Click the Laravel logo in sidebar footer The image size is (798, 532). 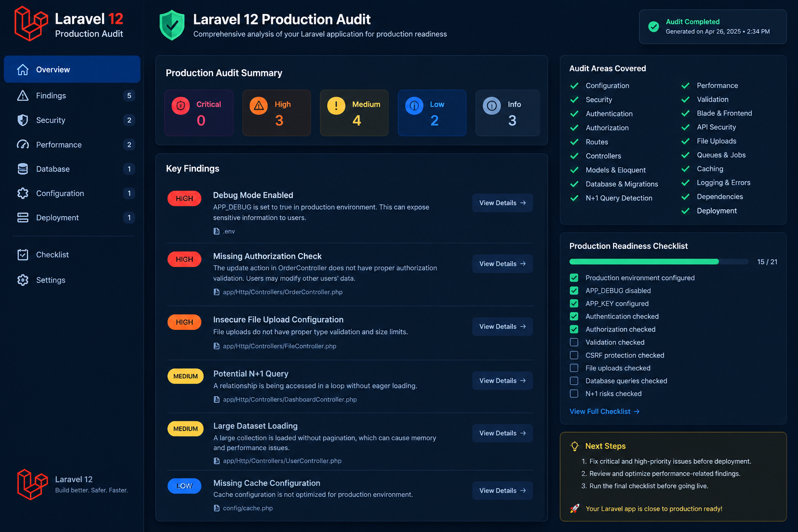(32, 484)
